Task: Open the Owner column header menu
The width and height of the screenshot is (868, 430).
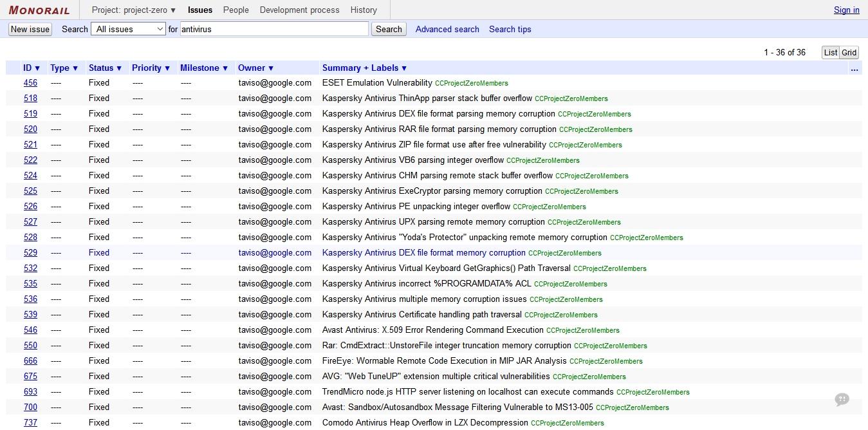Action: [x=256, y=68]
